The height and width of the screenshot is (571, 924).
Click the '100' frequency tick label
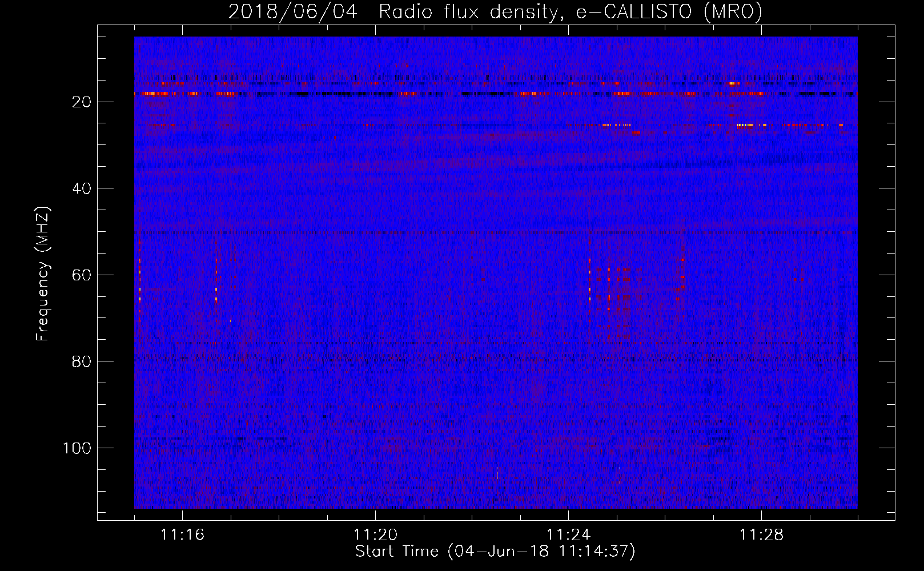77,448
